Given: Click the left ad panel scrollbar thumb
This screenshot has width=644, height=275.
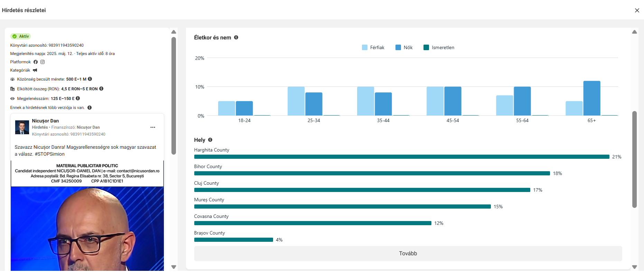Looking at the screenshot, I should click(174, 96).
